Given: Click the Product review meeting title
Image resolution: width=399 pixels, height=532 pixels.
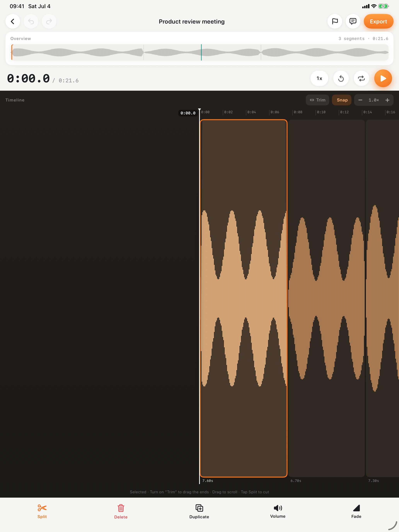Looking at the screenshot, I should (192, 22).
